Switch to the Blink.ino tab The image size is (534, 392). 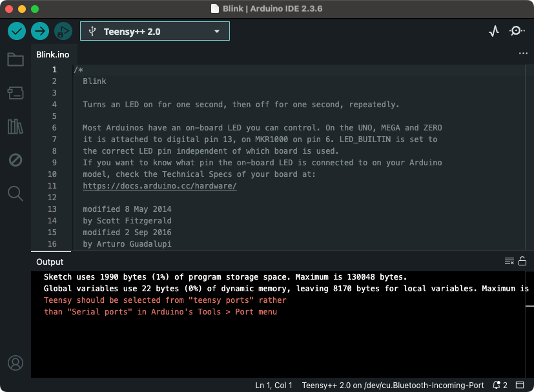point(53,55)
